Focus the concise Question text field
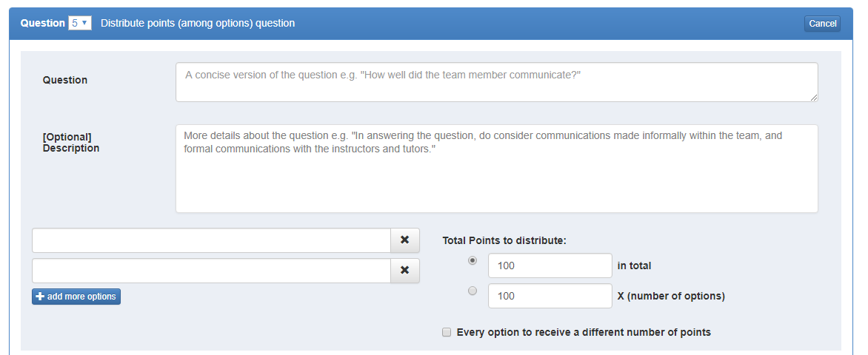Image resolution: width=868 pixels, height=355 pixels. click(496, 82)
